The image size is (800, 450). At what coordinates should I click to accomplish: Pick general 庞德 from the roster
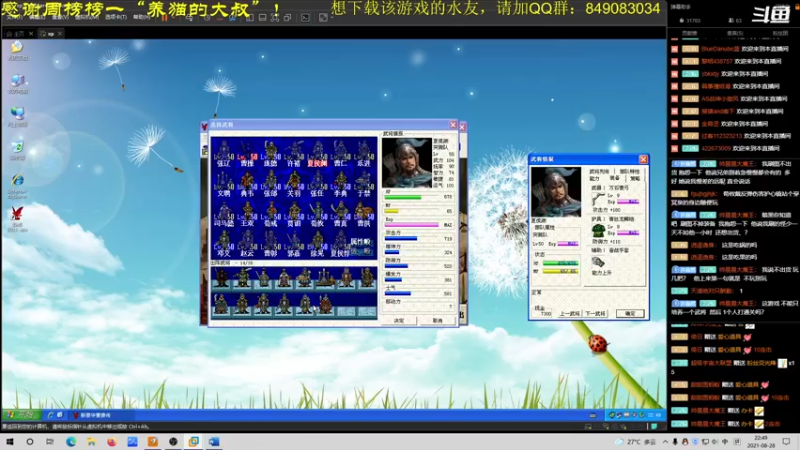[270, 153]
